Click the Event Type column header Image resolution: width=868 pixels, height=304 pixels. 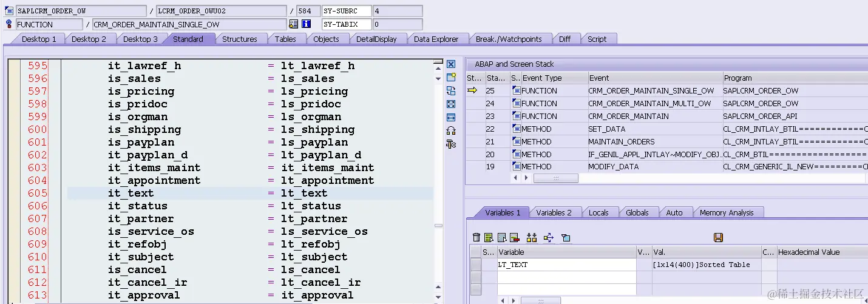click(554, 78)
